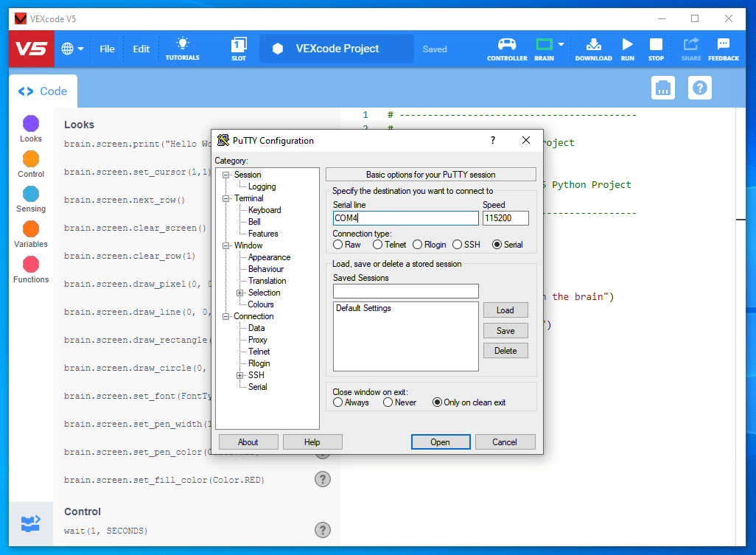Click the Share icon
Image resolution: width=756 pixels, height=555 pixels.
coord(691,49)
